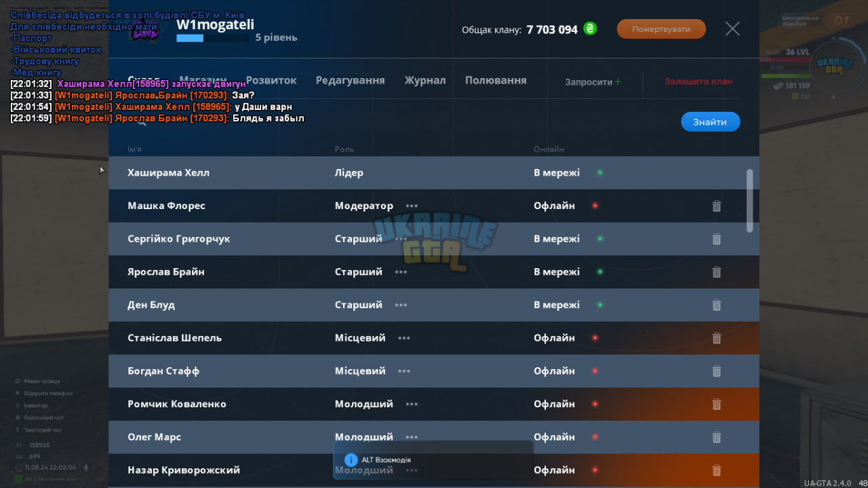Click trash icon in Богдан Стафф row
The height and width of the screenshot is (488, 868).
[716, 371]
